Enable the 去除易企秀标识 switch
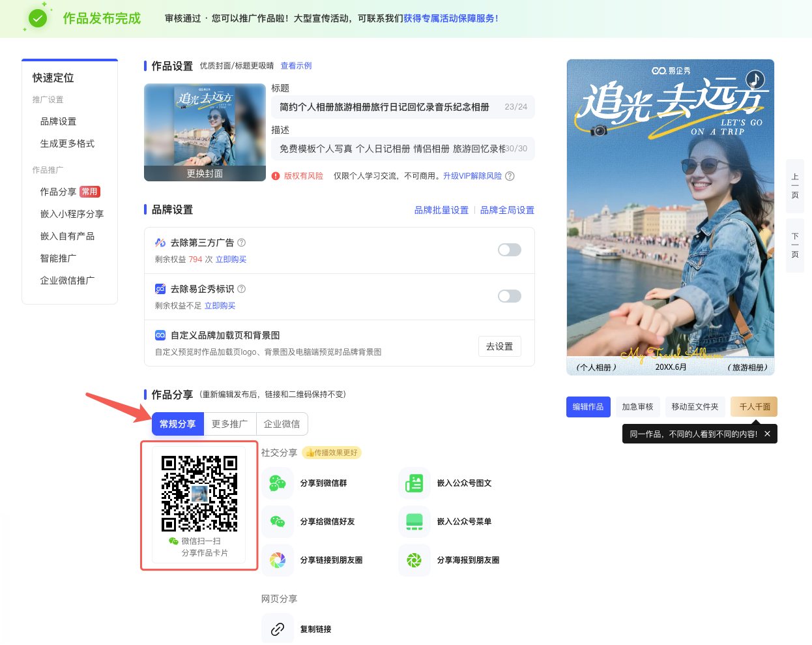Viewport: 812px width, 645px height. (x=509, y=296)
